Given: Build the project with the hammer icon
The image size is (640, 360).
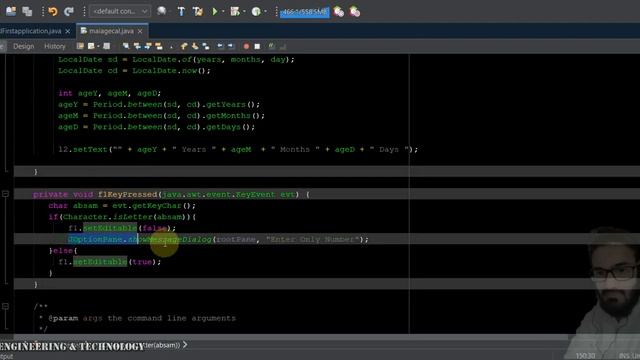Looking at the screenshot, I should [x=181, y=11].
